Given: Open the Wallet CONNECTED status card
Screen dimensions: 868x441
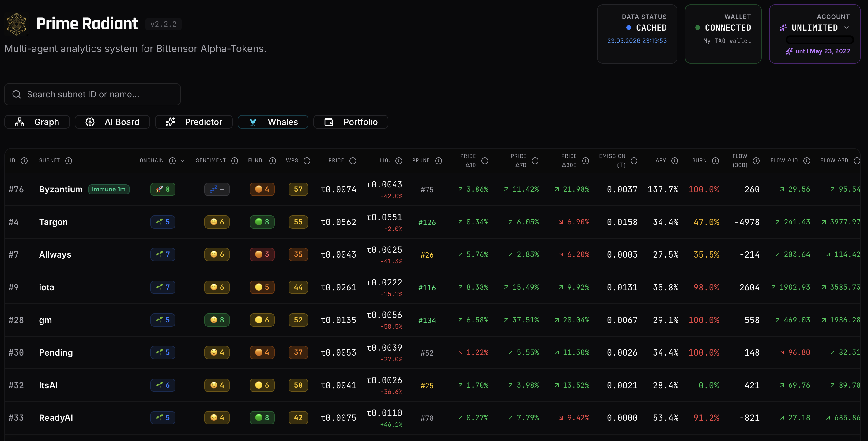Looking at the screenshot, I should click(x=723, y=34).
